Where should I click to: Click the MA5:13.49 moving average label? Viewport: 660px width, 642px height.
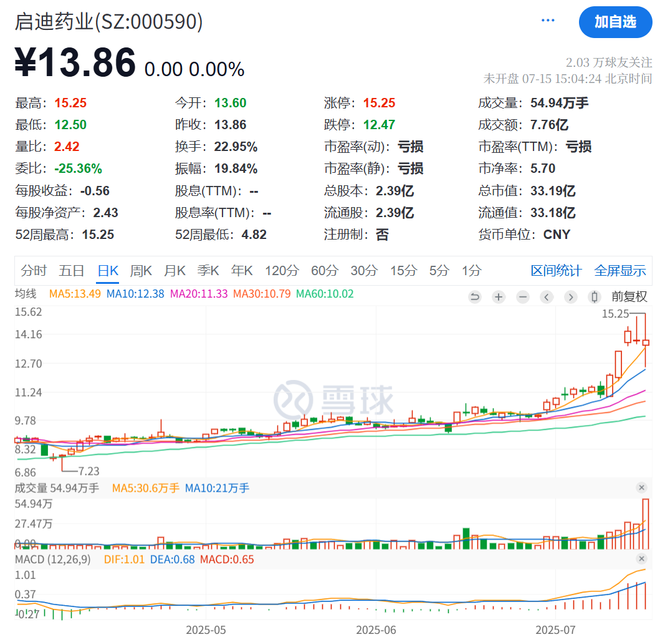click(75, 294)
